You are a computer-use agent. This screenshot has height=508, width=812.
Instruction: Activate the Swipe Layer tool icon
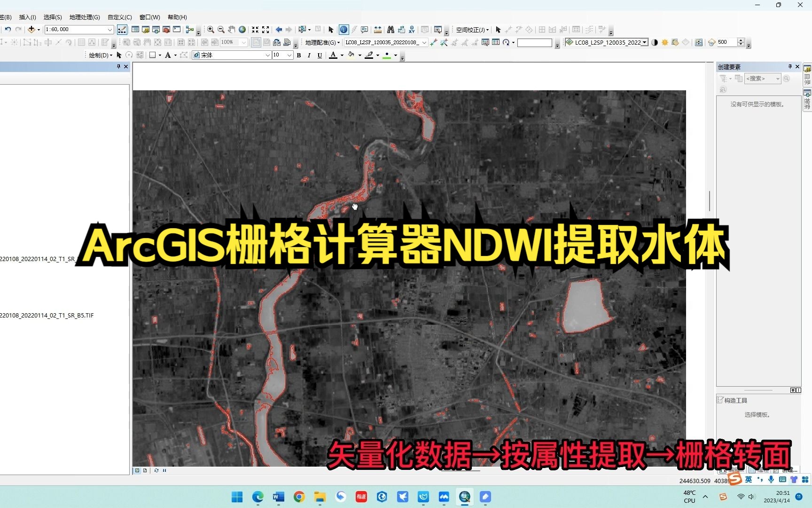[699, 42]
